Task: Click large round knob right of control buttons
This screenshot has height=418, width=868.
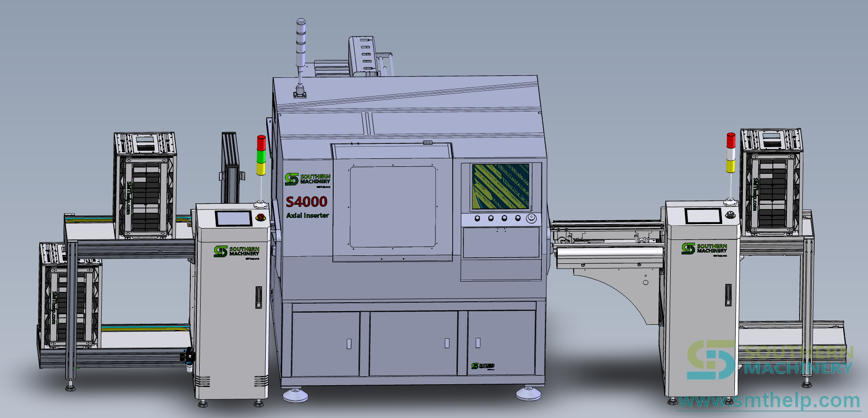Action: (531, 218)
